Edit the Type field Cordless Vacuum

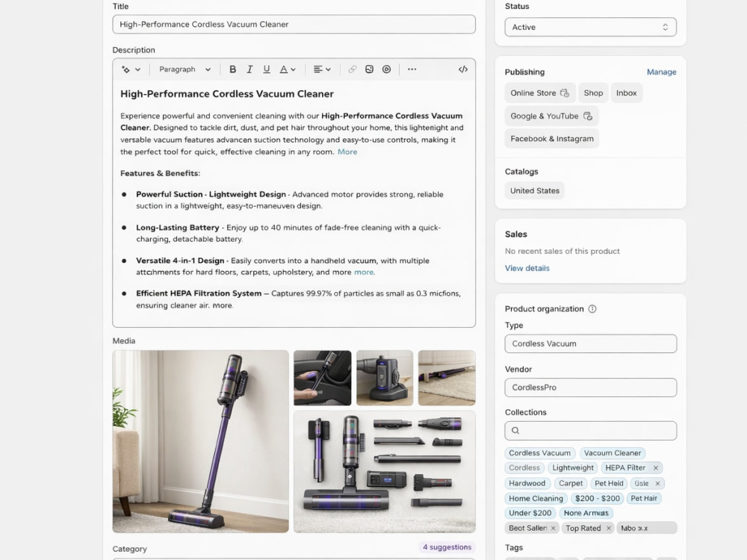[x=590, y=343]
